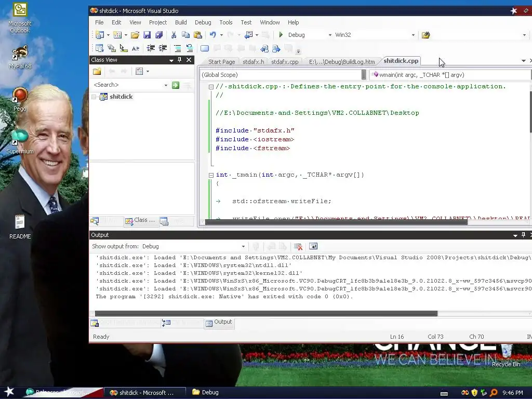Collapse the header comment block in the editor
532x399 pixels.
coord(211,87)
